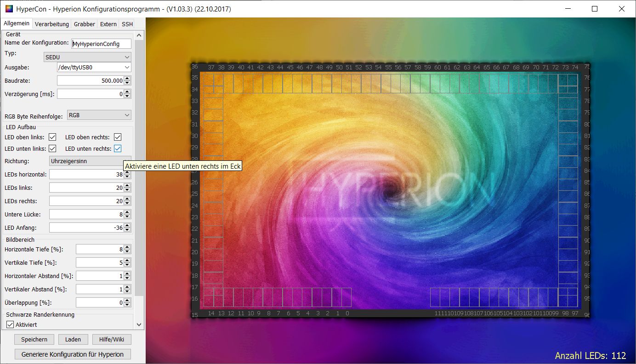Open the Richtung dropdown Uhrzeigersinn
The width and height of the screenshot is (636, 364).
pos(90,161)
